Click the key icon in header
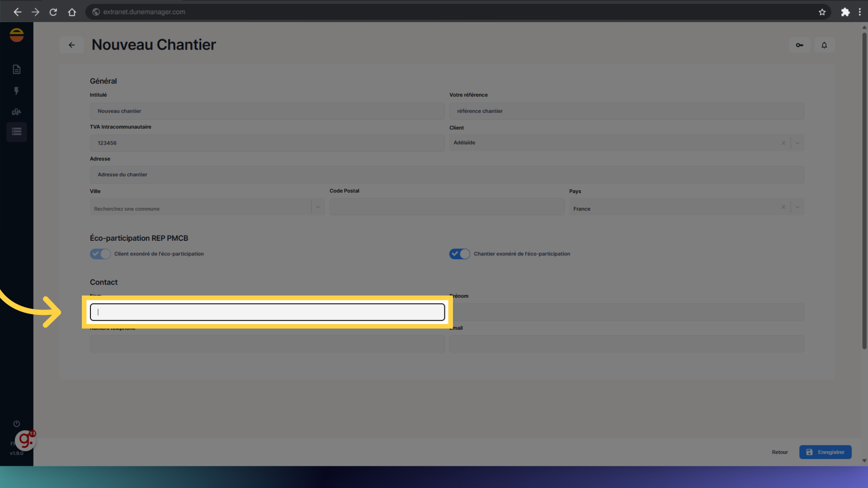The height and width of the screenshot is (488, 868). pos(799,45)
